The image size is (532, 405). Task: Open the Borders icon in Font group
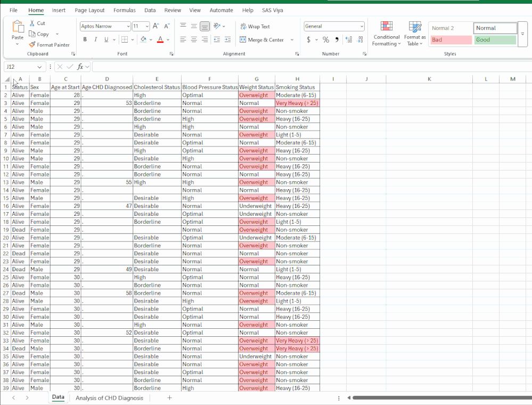[125, 40]
